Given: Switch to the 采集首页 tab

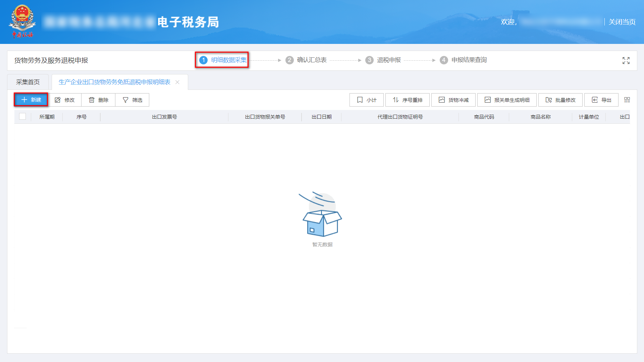Looking at the screenshot, I should click(28, 81).
